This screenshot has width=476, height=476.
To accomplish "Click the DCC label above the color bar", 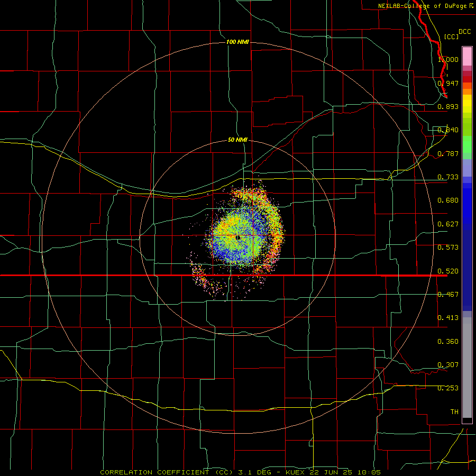I will point(464,32).
